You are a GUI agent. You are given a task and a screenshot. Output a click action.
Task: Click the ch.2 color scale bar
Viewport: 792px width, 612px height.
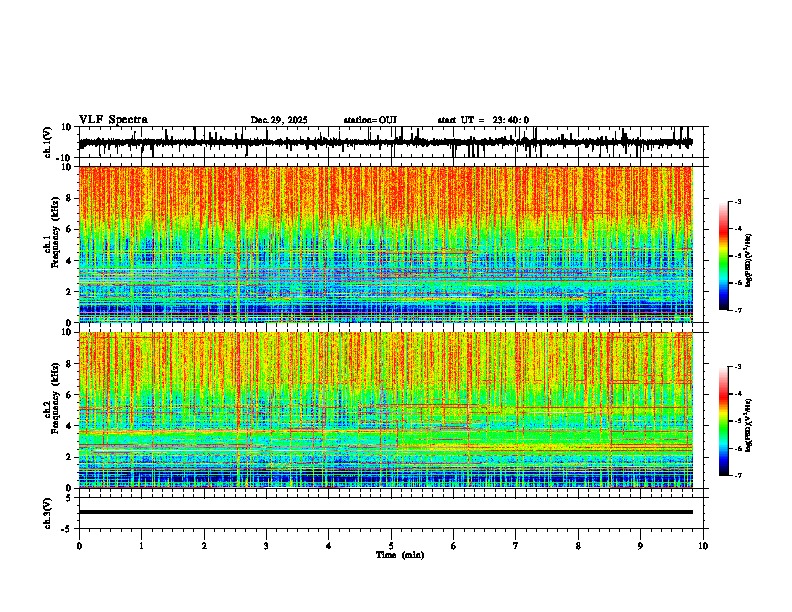click(x=724, y=421)
